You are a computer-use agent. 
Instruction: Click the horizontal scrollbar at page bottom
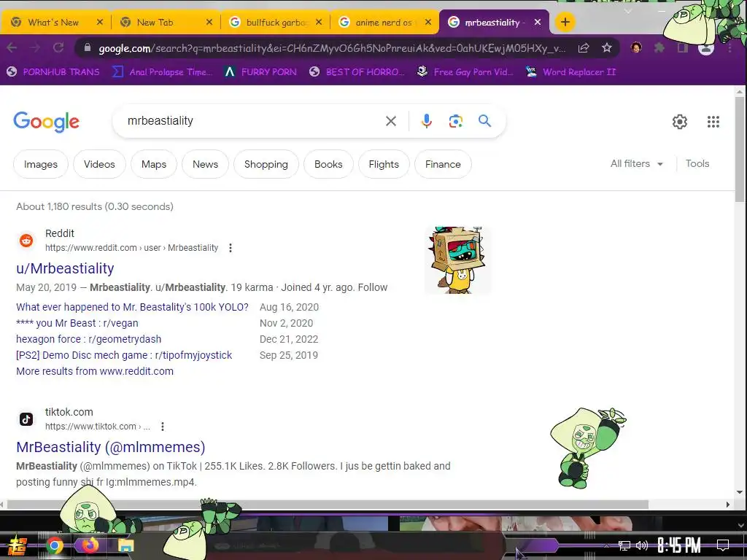pyautogui.click(x=328, y=505)
